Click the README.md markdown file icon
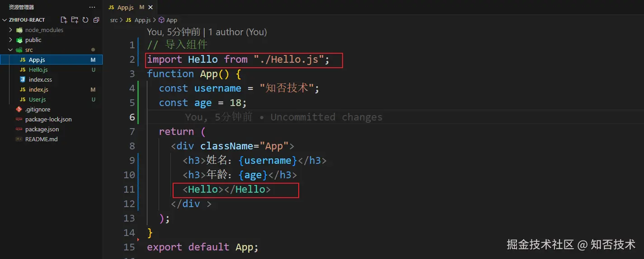The width and height of the screenshot is (644, 259). pos(19,139)
